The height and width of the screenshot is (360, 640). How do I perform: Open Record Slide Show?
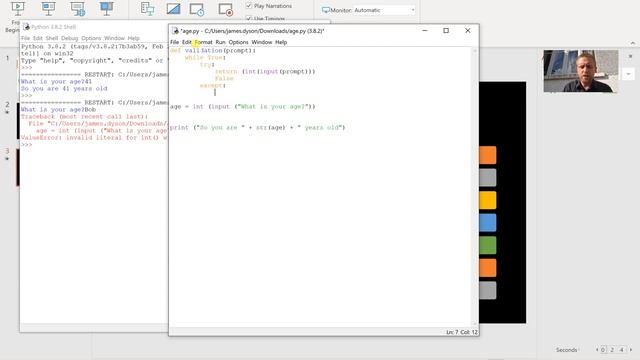[x=225, y=9]
